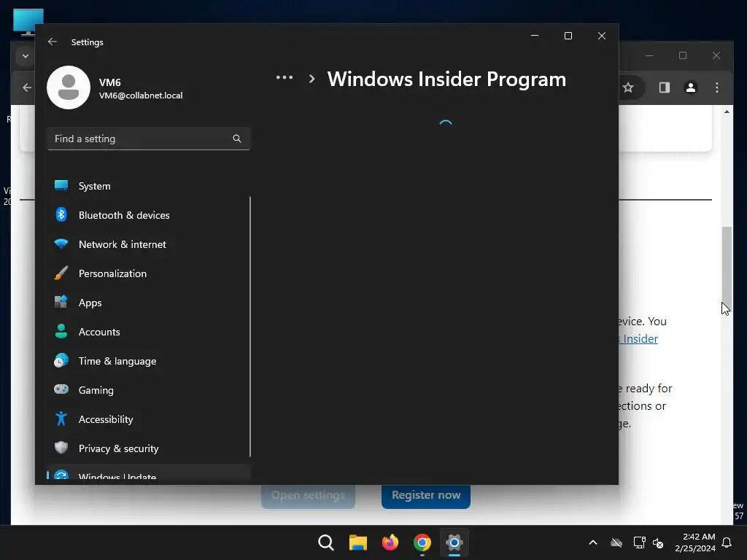Open Privacy & security settings
Image resolution: width=747 pixels, height=560 pixels.
click(x=148, y=448)
